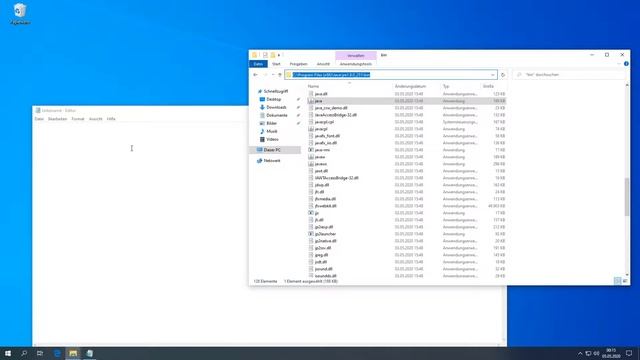Viewport: 640px width, 360px height.
Task: Show hidden tray icons chevron
Action: coord(580,353)
